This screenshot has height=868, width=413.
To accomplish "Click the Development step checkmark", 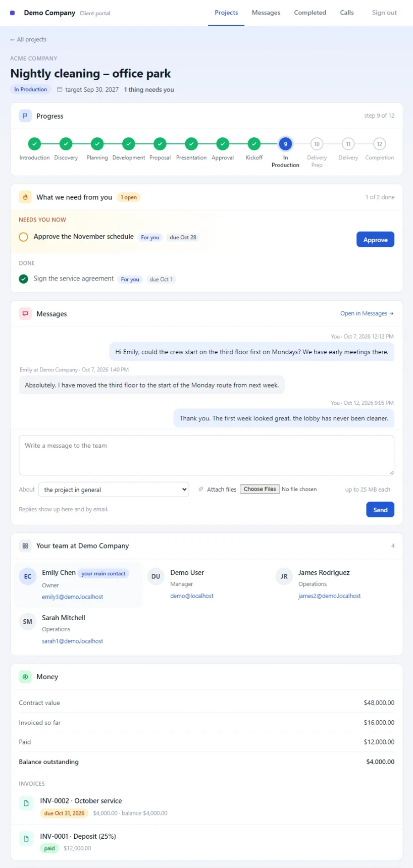I will click(x=129, y=144).
